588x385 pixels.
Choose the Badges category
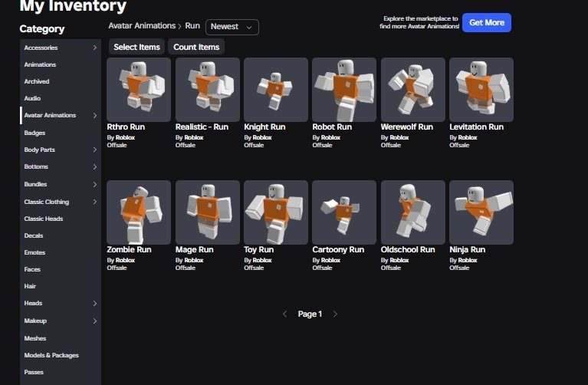pyautogui.click(x=34, y=133)
